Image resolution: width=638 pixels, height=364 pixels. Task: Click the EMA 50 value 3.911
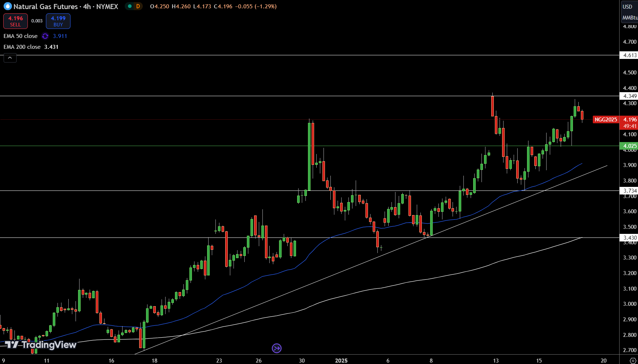[60, 36]
